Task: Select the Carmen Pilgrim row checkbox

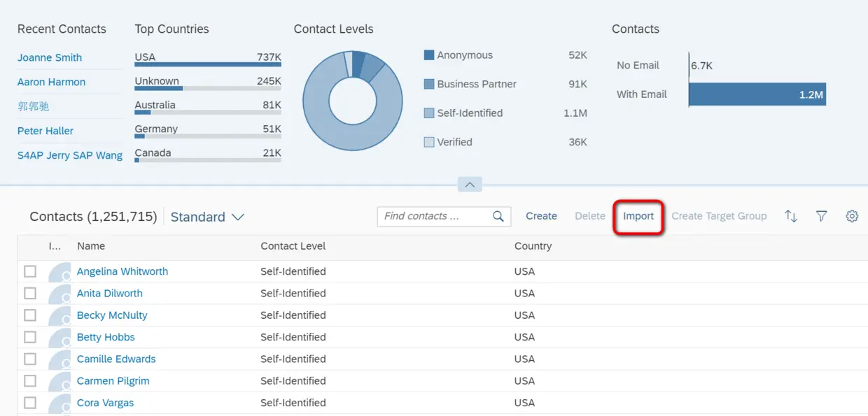Action: 30,381
